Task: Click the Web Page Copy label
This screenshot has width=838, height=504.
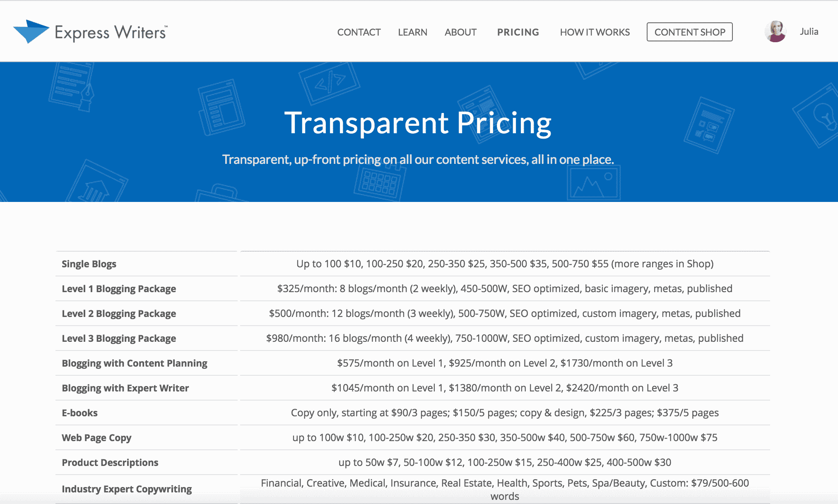Action: click(96, 438)
